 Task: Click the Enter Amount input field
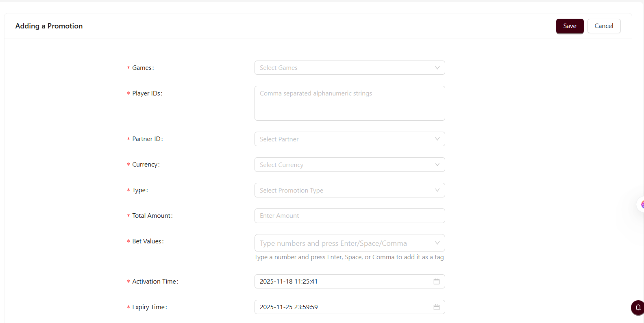(x=350, y=216)
